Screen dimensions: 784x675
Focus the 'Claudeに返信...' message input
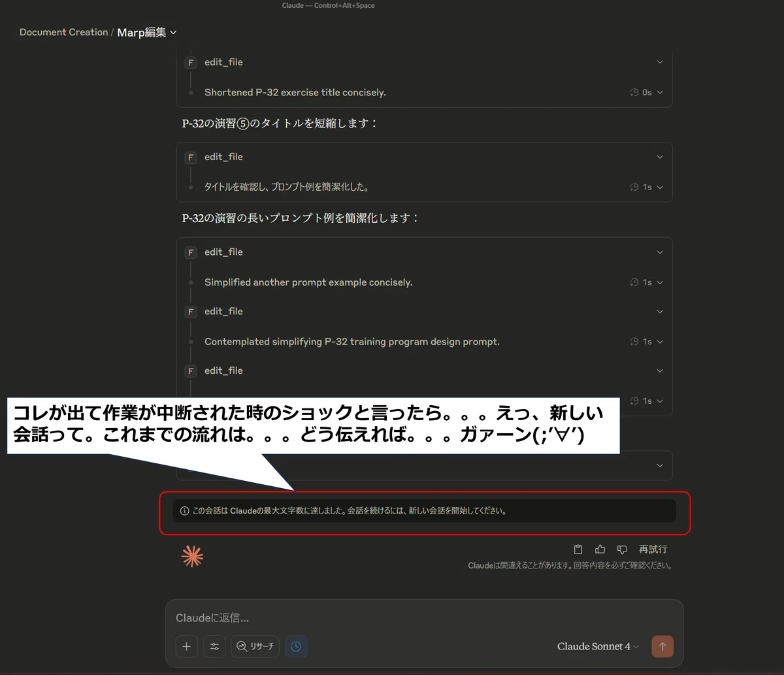coord(424,618)
